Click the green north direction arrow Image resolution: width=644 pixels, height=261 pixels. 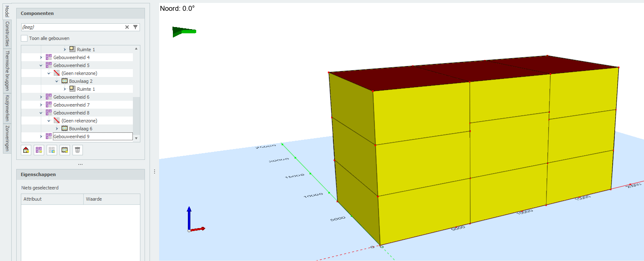pyautogui.click(x=184, y=32)
